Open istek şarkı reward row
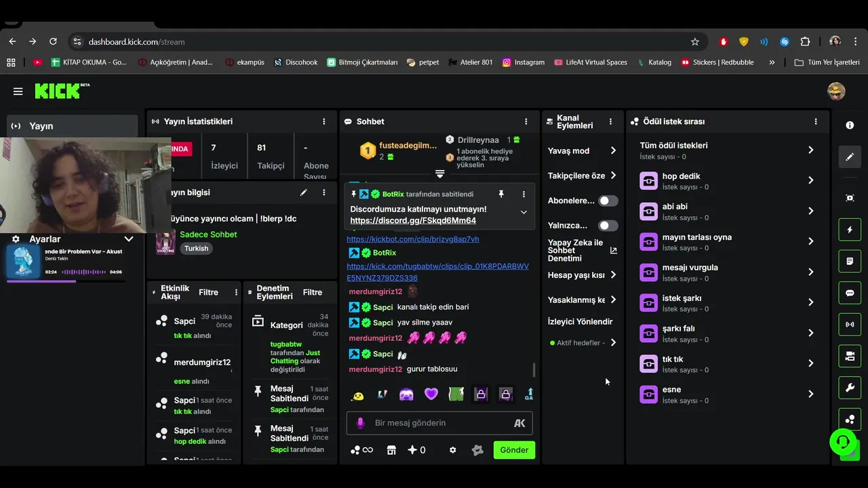 728,302
